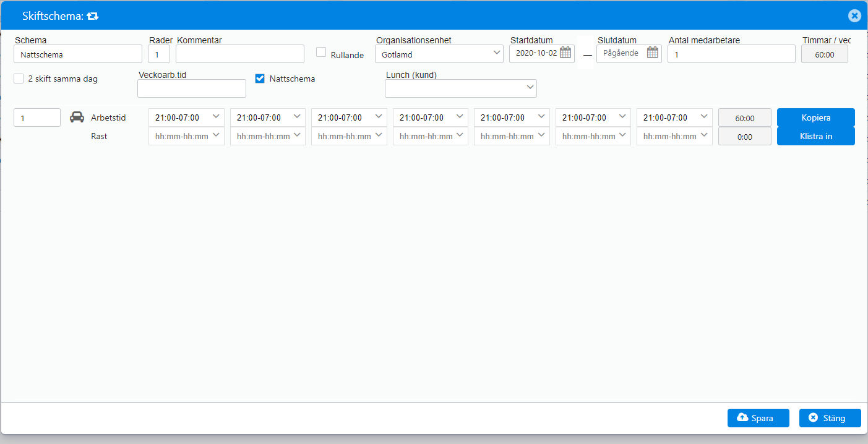Open the Organisationsenhet dropdown showing Gotlamd
This screenshot has width=868, height=444.
(x=439, y=54)
